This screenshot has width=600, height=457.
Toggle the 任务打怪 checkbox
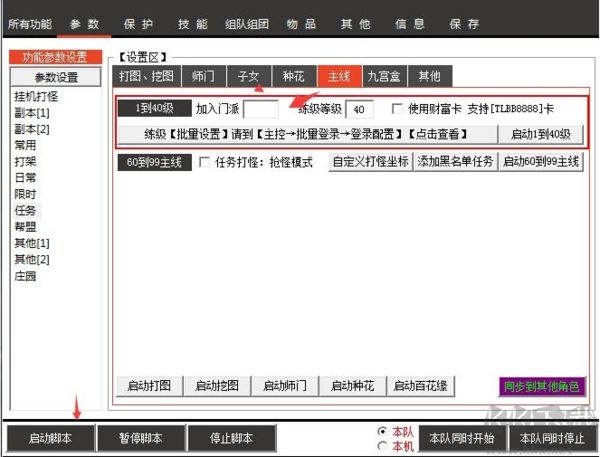[x=205, y=162]
